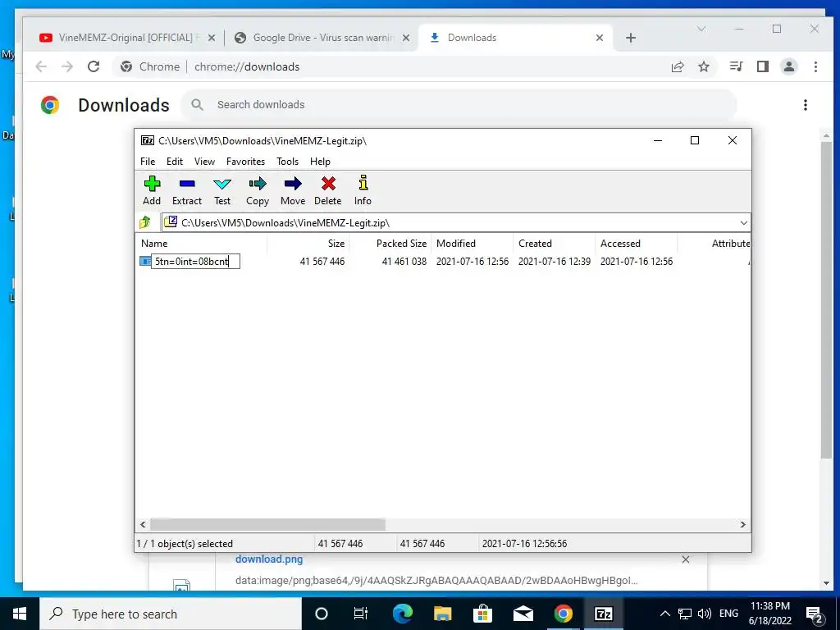
Task: Open the notification center
Action: pyautogui.click(x=815, y=614)
